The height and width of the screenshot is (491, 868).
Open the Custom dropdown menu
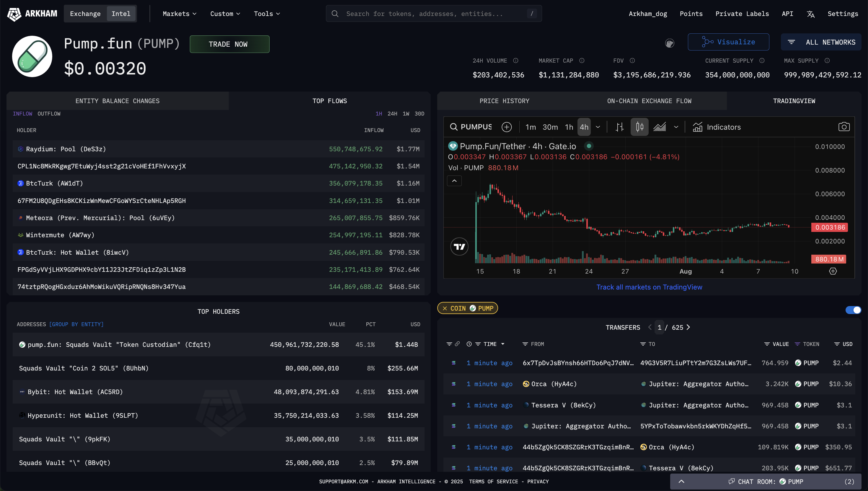(225, 14)
